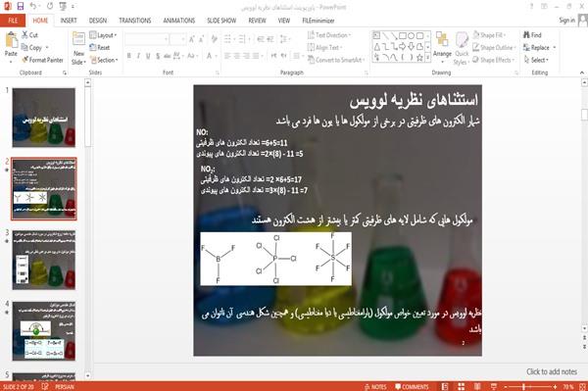Clear all formatting eraser icon
The width and height of the screenshot is (588, 391).
pyautogui.click(x=215, y=38)
